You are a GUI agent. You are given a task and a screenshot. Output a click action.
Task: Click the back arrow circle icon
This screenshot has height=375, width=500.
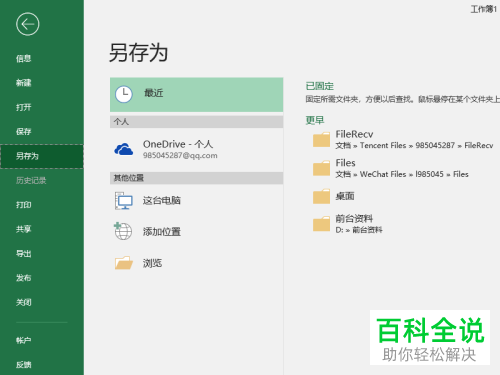pos(28,24)
